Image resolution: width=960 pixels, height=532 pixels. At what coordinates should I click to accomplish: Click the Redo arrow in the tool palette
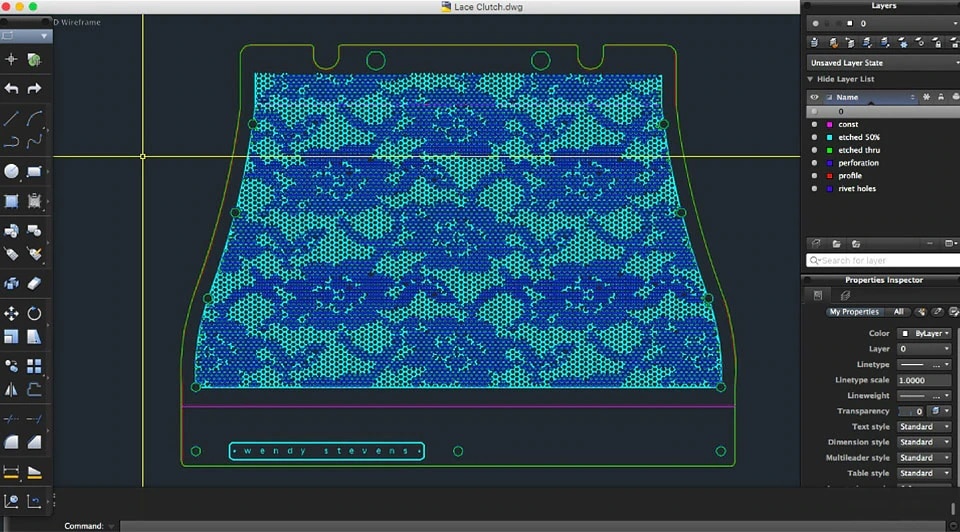click(x=34, y=89)
